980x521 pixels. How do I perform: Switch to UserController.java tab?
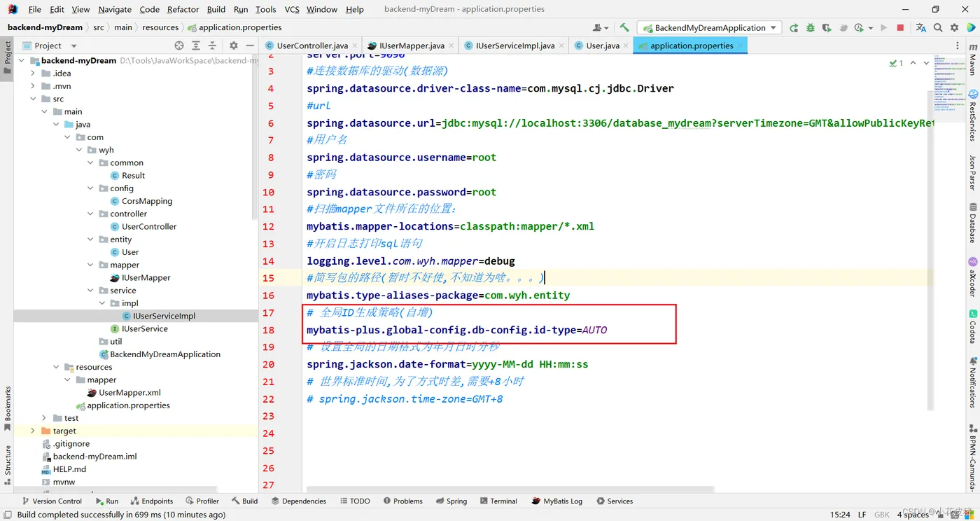pyautogui.click(x=312, y=46)
